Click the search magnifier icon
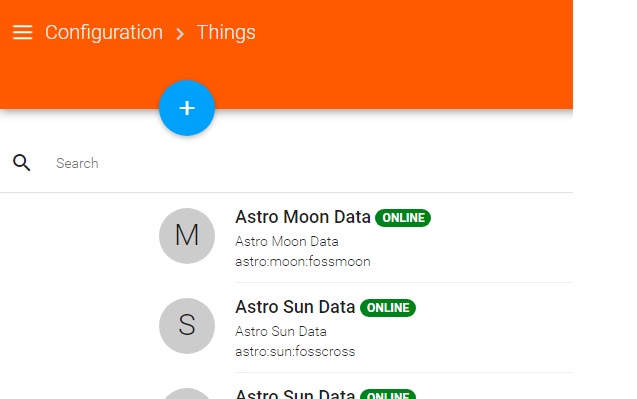The width and height of the screenshot is (637, 399). [x=22, y=163]
